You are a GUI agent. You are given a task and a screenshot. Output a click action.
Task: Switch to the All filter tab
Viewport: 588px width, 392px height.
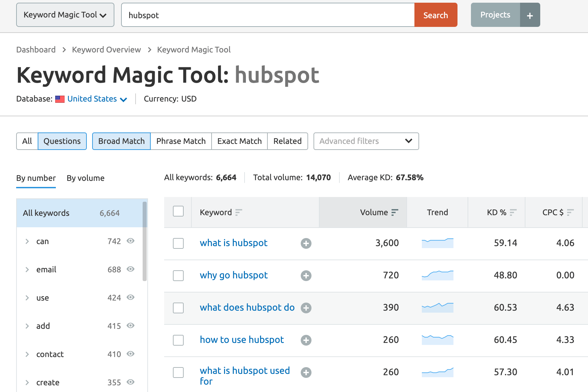coord(27,141)
